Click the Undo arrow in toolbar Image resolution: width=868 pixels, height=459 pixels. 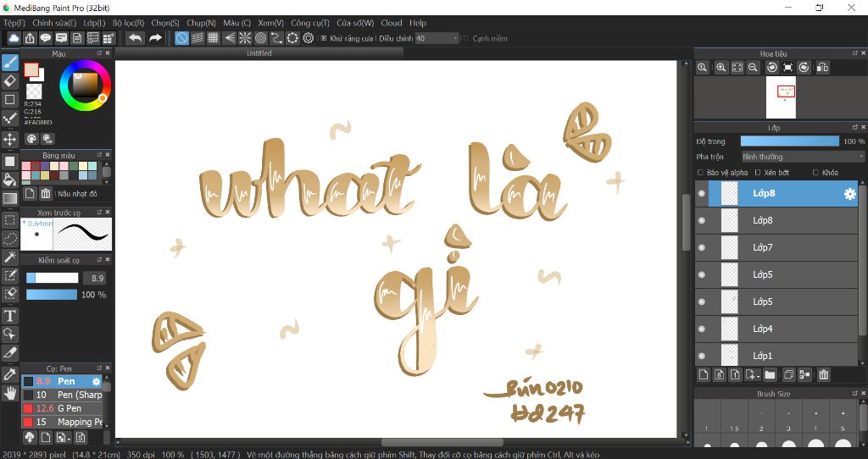pyautogui.click(x=135, y=37)
